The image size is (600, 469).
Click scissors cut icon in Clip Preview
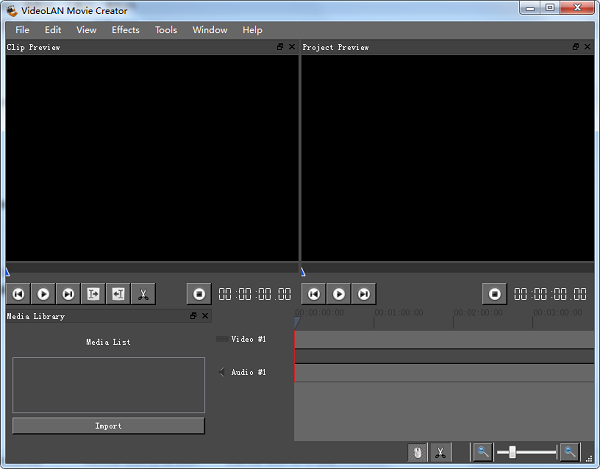point(143,294)
